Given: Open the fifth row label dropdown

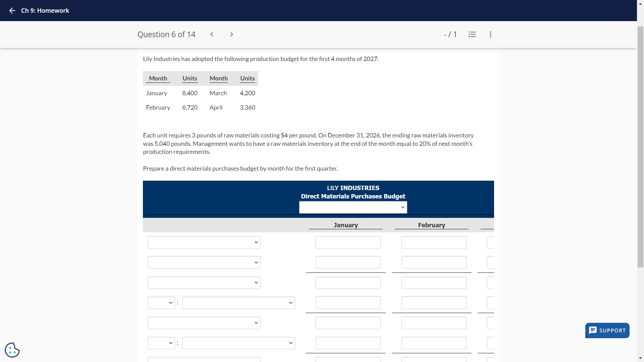Looking at the screenshot, I should [204, 323].
